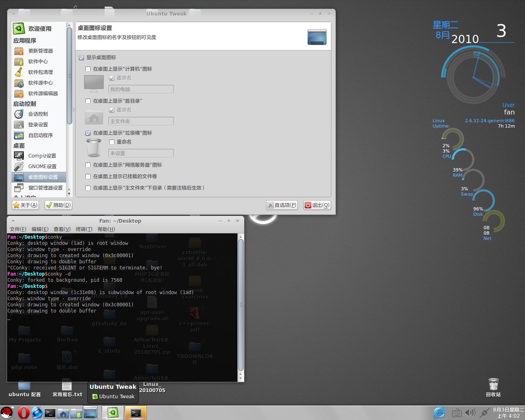The height and width of the screenshot is (420, 525).
Task: Select 软件源中心 in the sidebar
Action: click(x=39, y=83)
